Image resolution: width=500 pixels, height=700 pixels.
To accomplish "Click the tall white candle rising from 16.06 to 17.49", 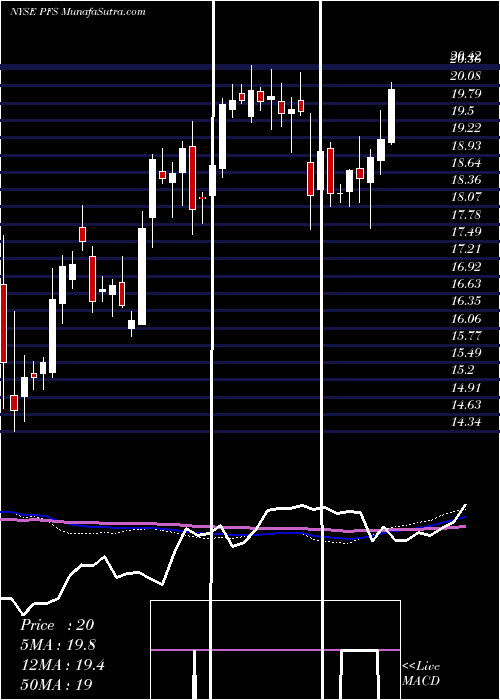I will (142, 276).
